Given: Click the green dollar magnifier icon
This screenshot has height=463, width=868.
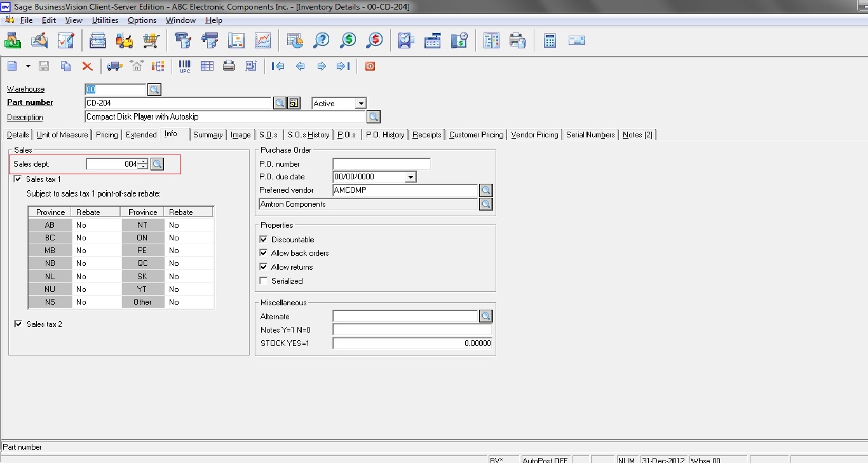Looking at the screenshot, I should pos(348,41).
